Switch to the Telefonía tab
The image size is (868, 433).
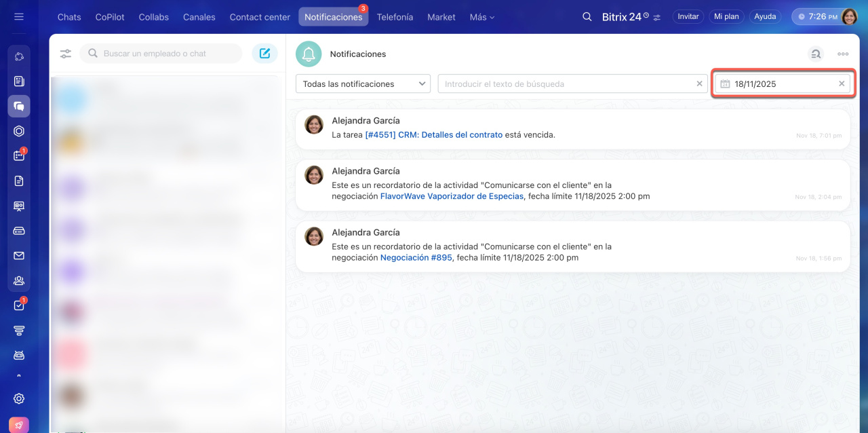pyautogui.click(x=395, y=17)
